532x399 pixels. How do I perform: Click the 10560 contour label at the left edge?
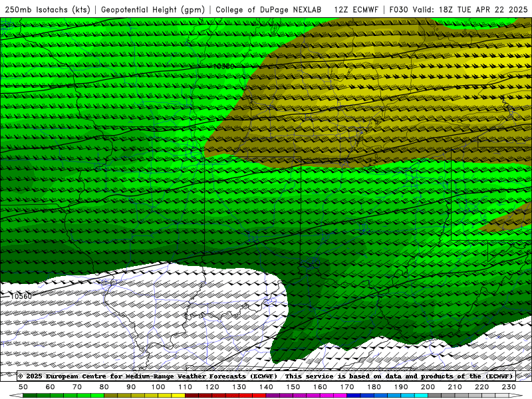point(21,297)
